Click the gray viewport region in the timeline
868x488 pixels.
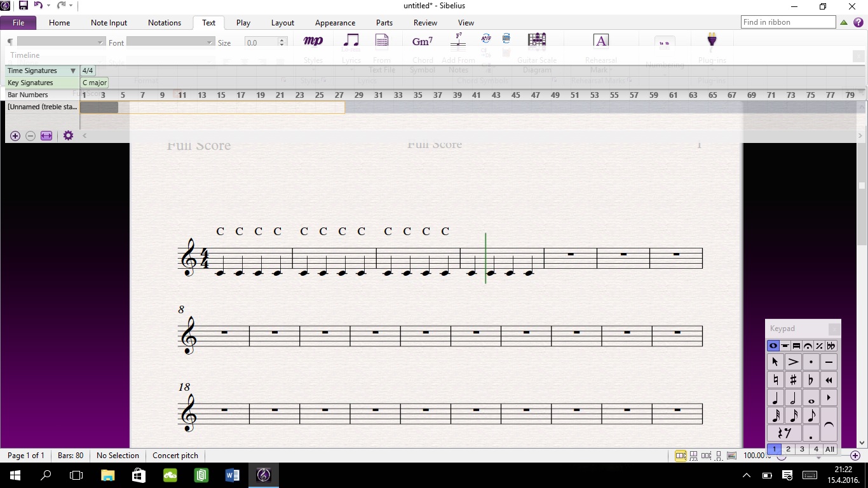[99, 107]
